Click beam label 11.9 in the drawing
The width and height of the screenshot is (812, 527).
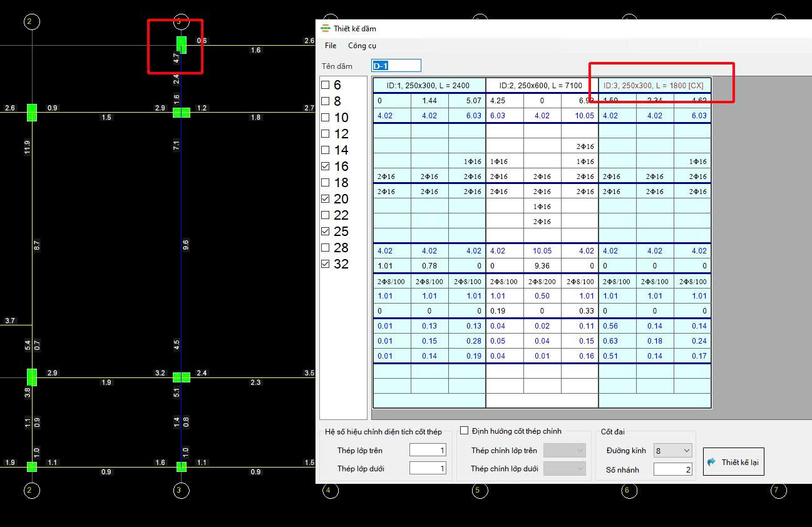point(28,147)
